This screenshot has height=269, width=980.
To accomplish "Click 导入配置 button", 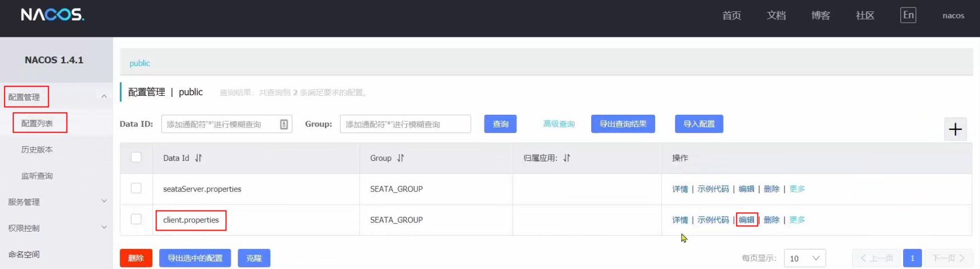I will coord(699,124).
